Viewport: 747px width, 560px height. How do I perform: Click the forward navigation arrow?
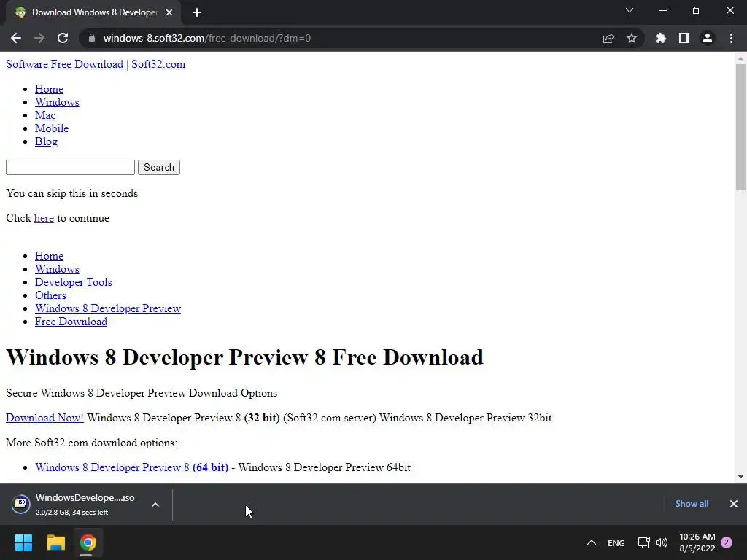(x=39, y=38)
